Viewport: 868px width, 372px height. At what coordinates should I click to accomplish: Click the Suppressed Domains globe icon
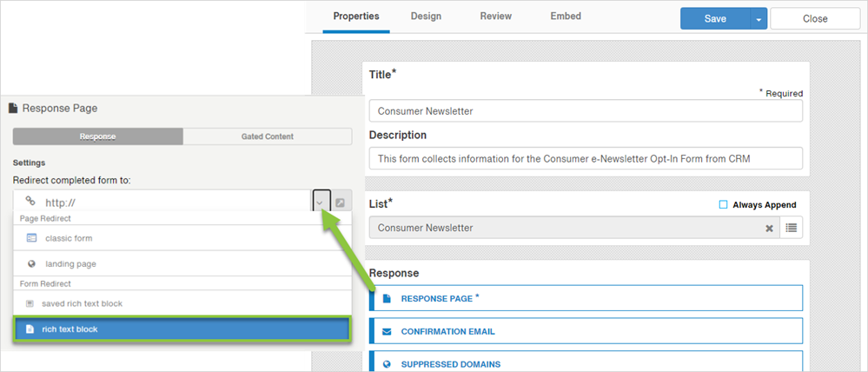click(387, 364)
